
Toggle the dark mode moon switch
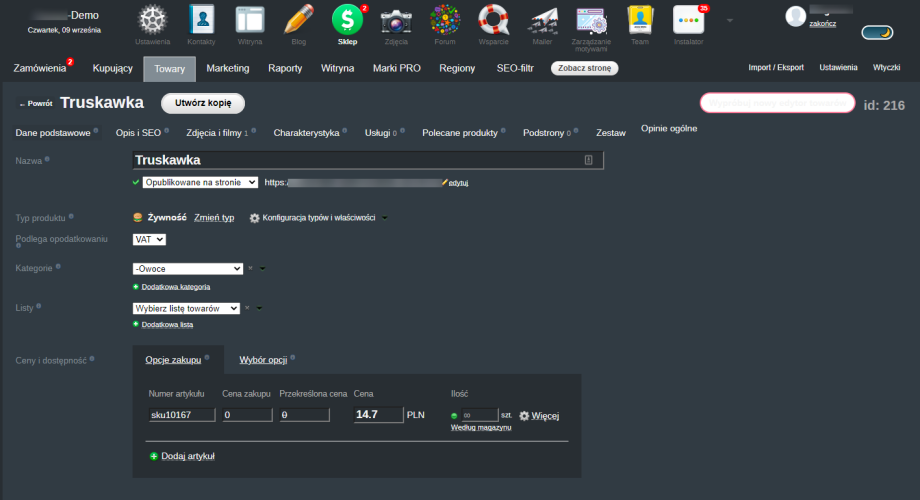[877, 33]
